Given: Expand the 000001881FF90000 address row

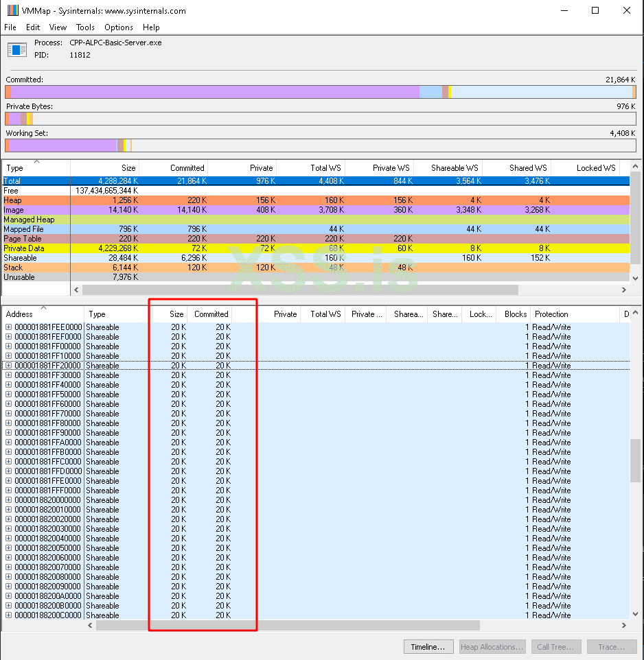Looking at the screenshot, I should (9, 433).
